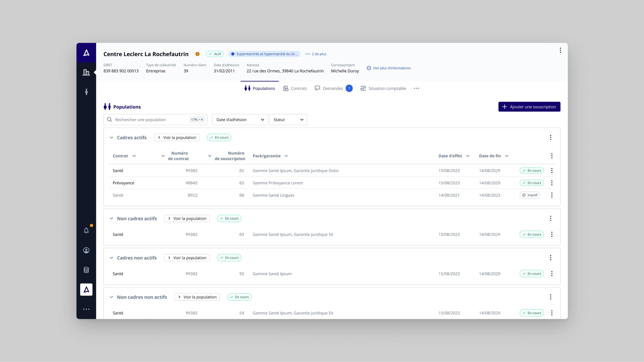Sort by Date d'effet column chevron
The height and width of the screenshot is (362, 644).
tap(468, 156)
